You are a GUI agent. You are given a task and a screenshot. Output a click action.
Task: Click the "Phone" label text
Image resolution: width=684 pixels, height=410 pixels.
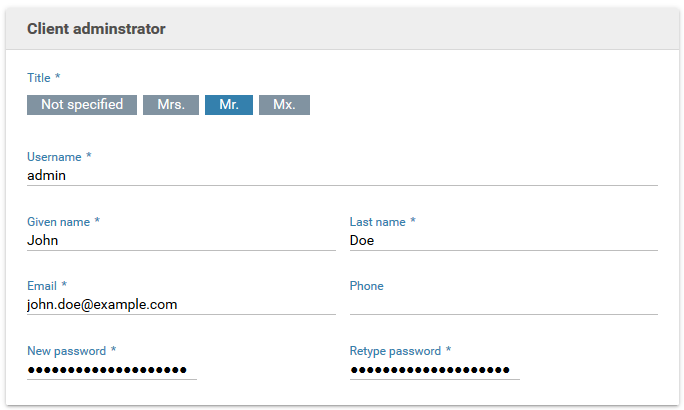(x=366, y=286)
